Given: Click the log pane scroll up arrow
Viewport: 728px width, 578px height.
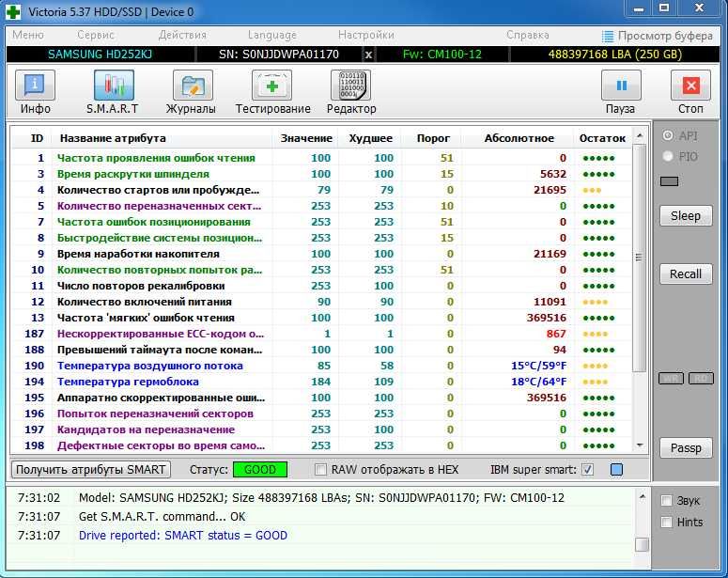Looking at the screenshot, I should 643,496.
